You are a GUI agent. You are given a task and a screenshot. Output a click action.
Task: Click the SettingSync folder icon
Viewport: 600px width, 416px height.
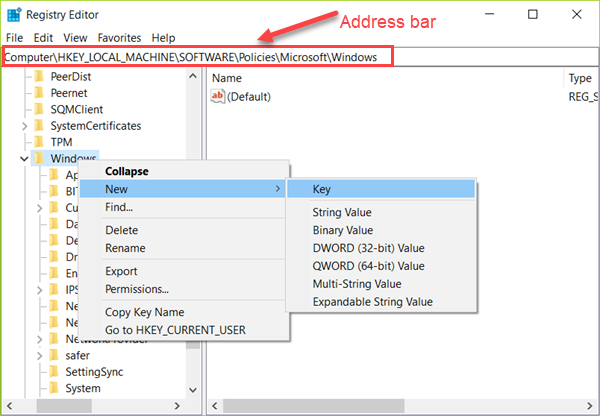tap(54, 372)
